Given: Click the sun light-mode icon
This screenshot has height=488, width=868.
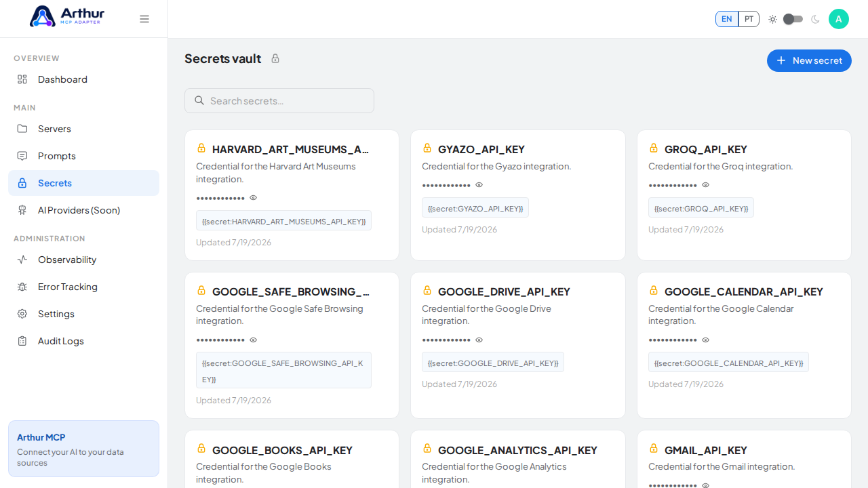Looking at the screenshot, I should (772, 19).
